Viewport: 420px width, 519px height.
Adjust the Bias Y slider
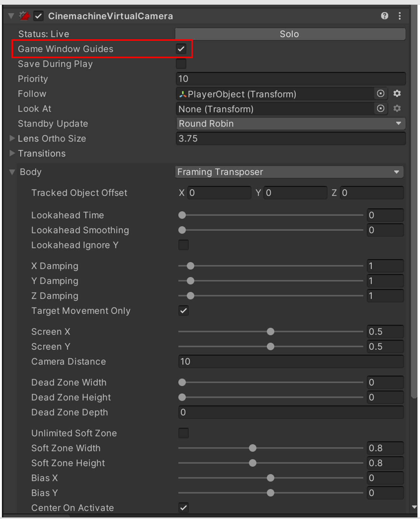[x=271, y=493]
